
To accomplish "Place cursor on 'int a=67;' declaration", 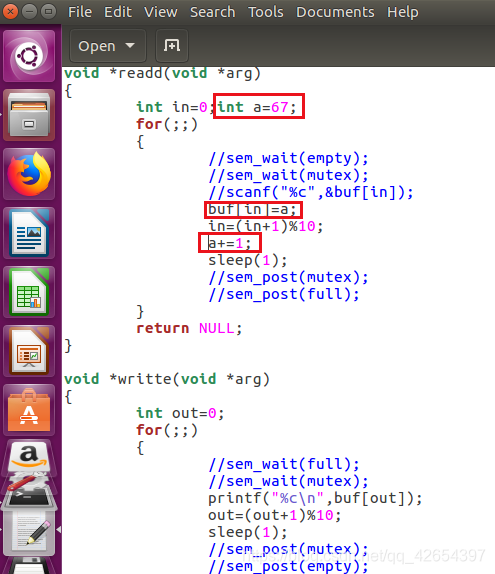I will (257, 107).
